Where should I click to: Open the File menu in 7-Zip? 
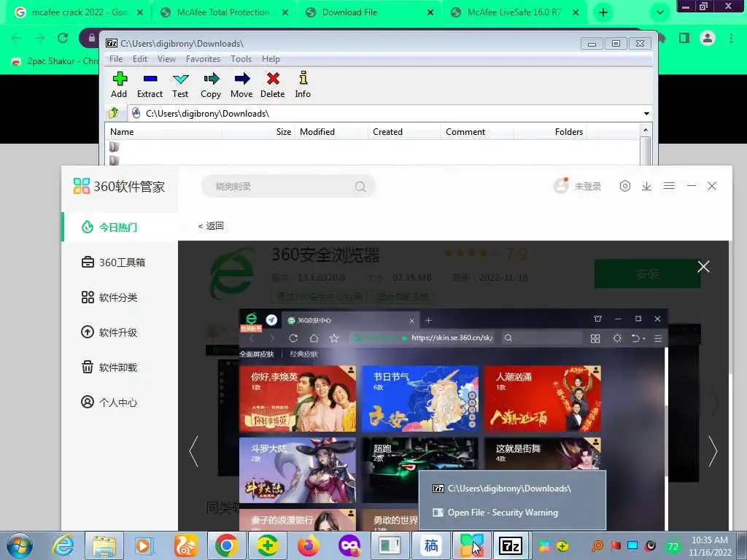tap(116, 59)
